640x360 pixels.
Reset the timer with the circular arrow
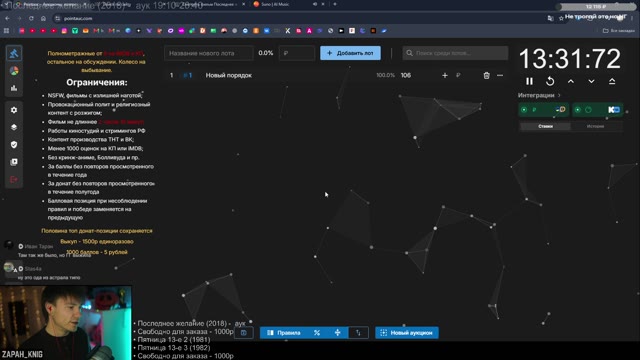coord(550,81)
